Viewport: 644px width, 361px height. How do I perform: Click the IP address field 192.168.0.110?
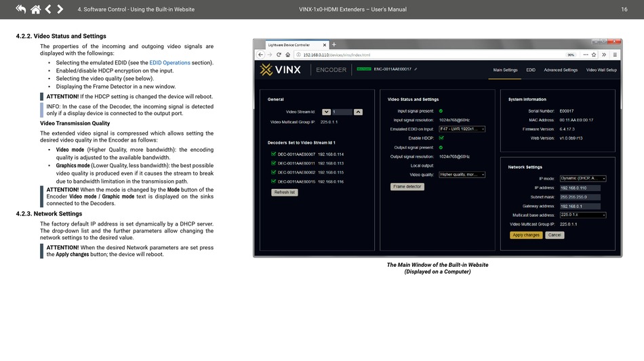point(580,188)
